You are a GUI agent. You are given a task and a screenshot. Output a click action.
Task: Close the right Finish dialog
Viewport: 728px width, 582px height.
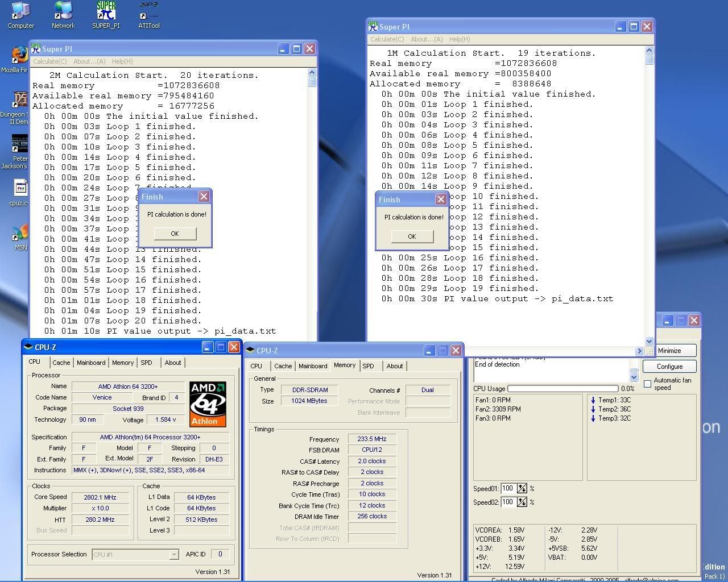(x=441, y=199)
